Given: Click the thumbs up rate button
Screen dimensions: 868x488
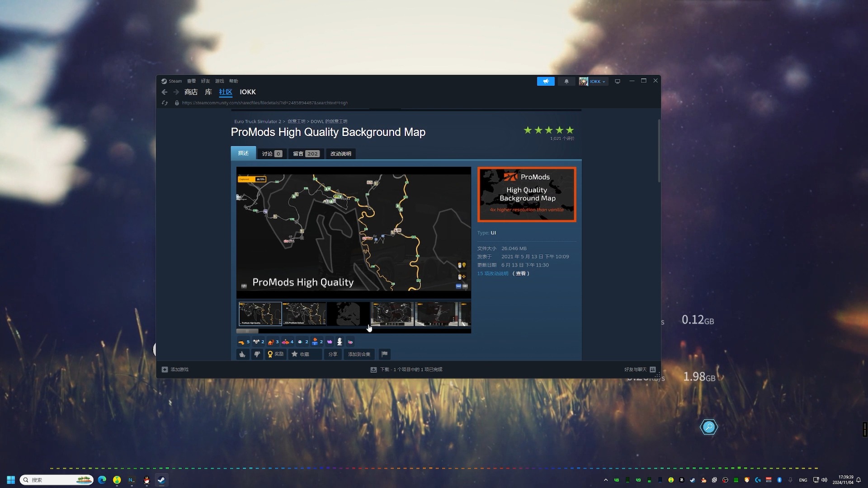Looking at the screenshot, I should [243, 354].
